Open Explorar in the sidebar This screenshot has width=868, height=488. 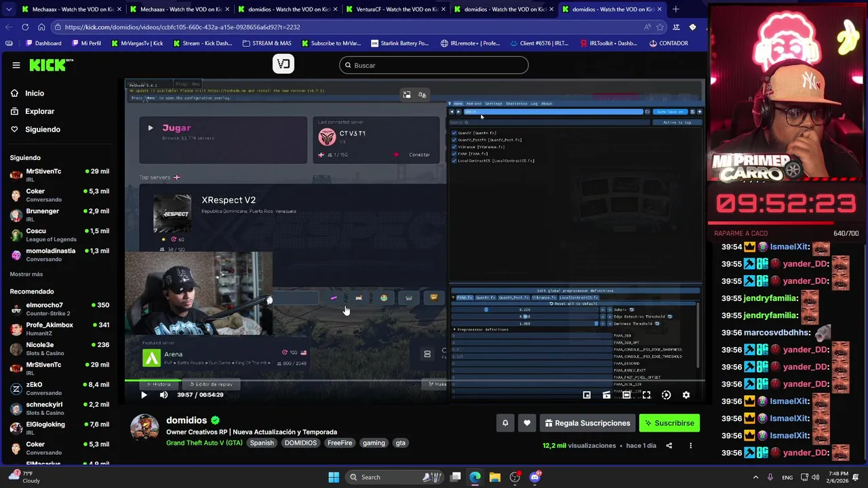click(x=39, y=111)
